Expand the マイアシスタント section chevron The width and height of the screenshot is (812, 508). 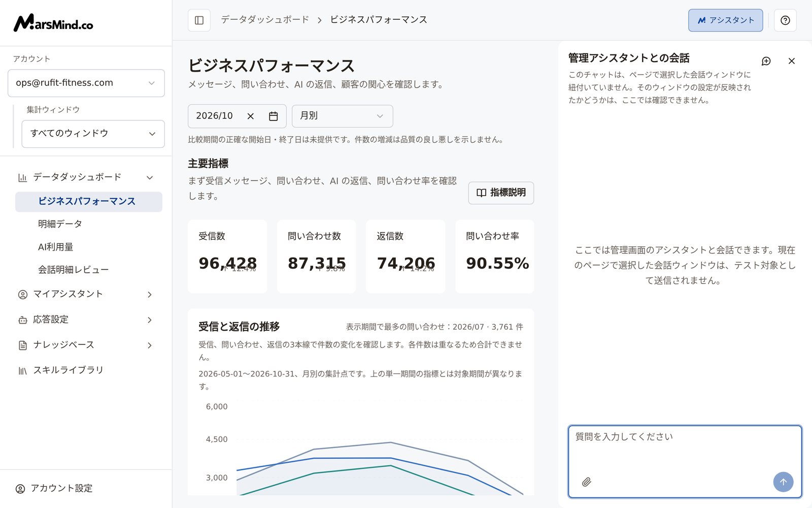point(150,295)
